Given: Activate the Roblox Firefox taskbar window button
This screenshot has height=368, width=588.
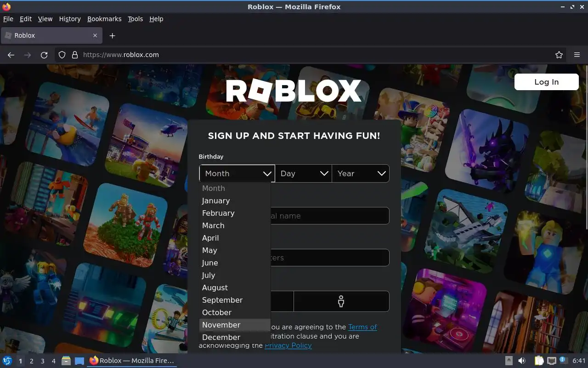Looking at the screenshot, I should (132, 361).
